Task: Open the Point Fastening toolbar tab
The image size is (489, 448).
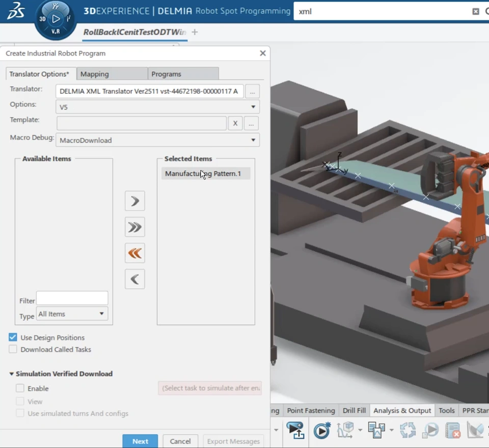Action: (311, 411)
